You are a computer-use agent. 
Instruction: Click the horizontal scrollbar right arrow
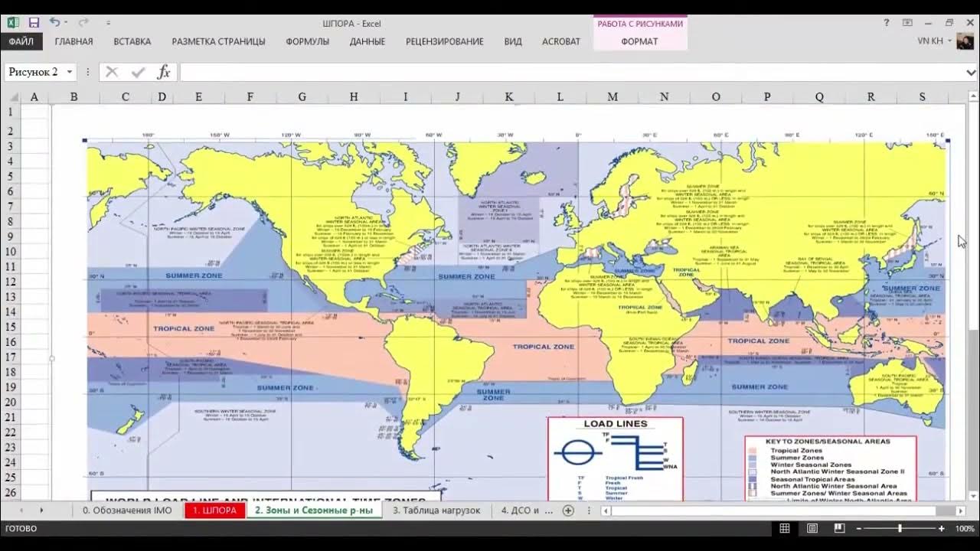[x=961, y=510]
